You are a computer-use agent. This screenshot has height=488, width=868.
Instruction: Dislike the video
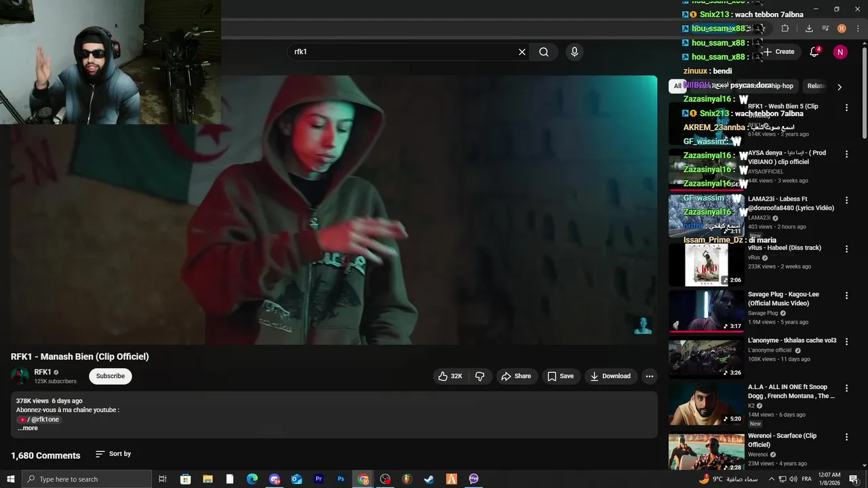pos(480,376)
